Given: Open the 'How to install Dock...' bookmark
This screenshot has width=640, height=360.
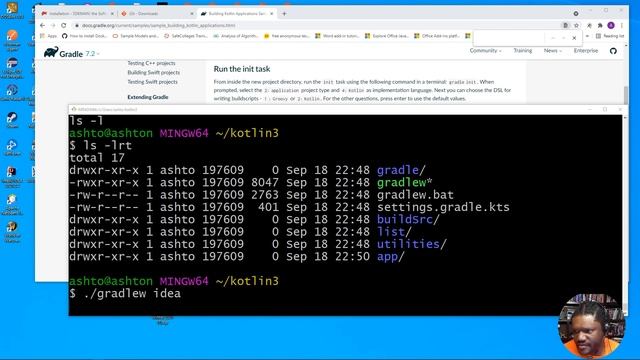Looking at the screenshot, I should click(x=84, y=36).
